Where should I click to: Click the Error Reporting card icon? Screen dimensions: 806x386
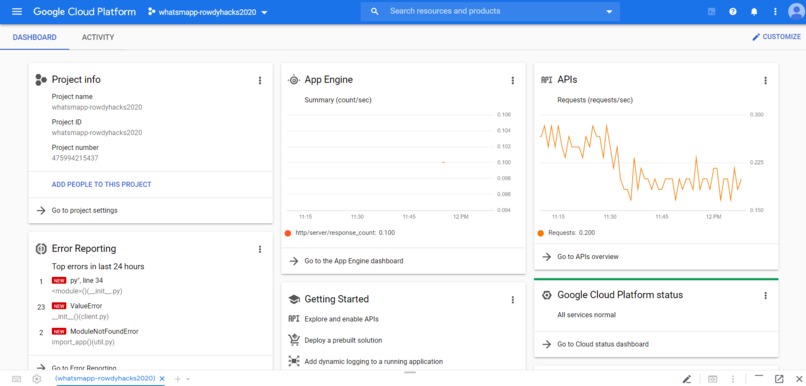(41, 249)
